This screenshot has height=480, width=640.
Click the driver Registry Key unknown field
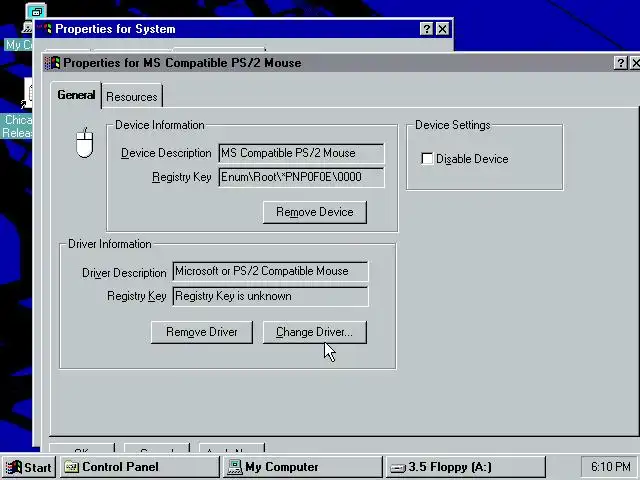pyautogui.click(x=271, y=296)
